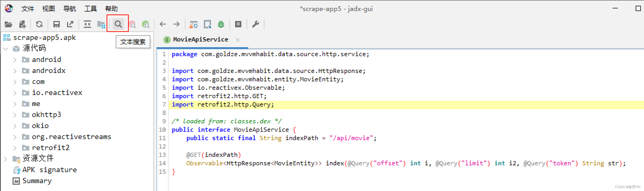Toggle the deobfuscation lock-gear icon
Image resolution: width=644 pixels, height=191 pixels.
click(194, 25)
